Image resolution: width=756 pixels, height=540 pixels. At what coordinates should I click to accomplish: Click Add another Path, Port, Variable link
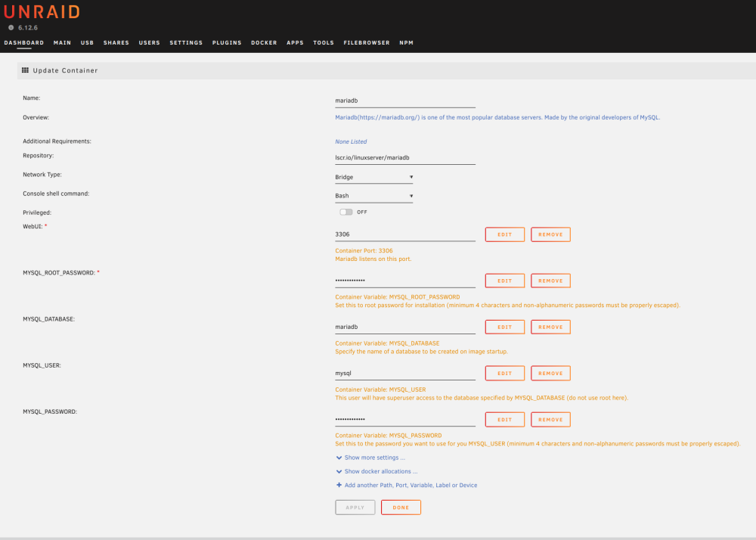tap(411, 486)
